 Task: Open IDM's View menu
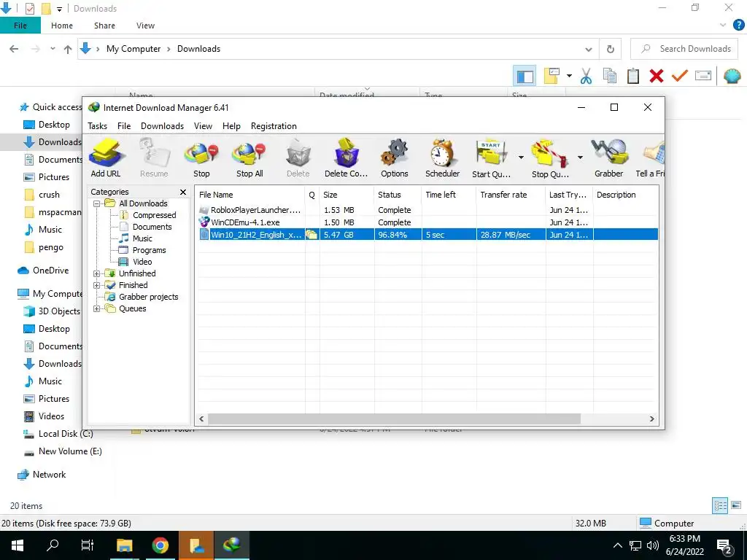click(203, 126)
